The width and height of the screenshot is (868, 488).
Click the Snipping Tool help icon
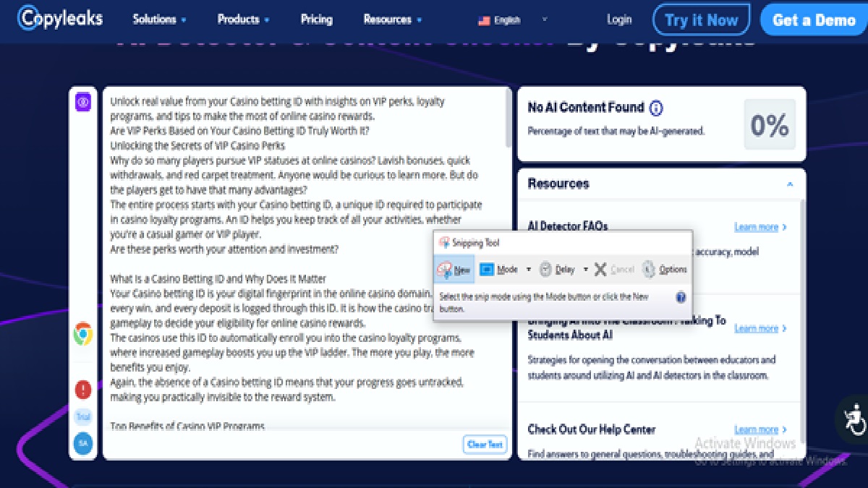pos(681,297)
